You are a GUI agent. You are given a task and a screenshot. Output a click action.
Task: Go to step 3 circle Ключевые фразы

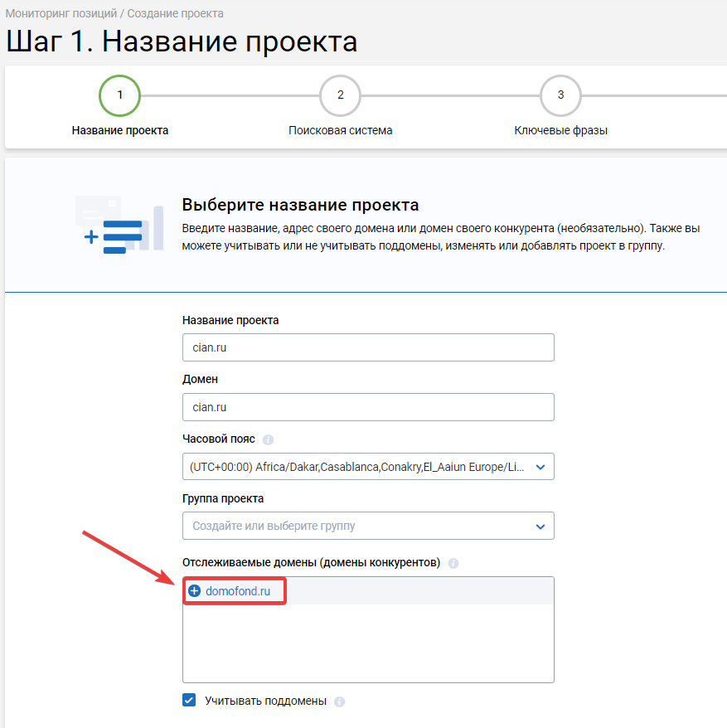point(561,95)
